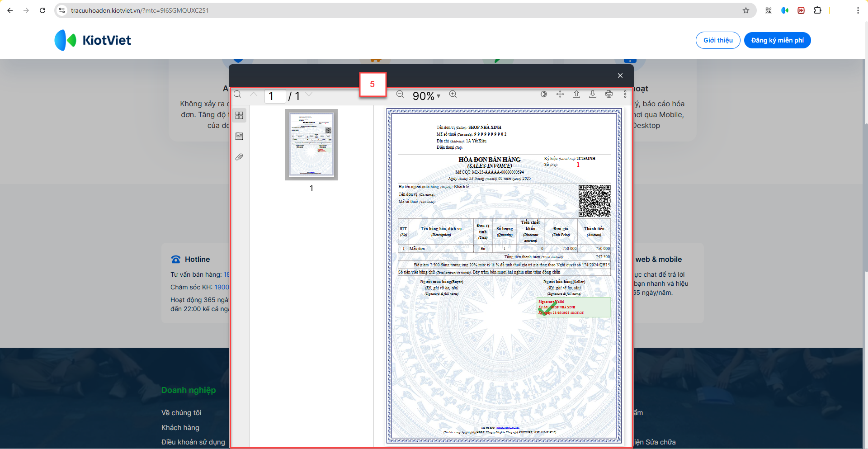Open the PDF viewer search tool
Screen dimensions: 868x449
click(x=237, y=95)
